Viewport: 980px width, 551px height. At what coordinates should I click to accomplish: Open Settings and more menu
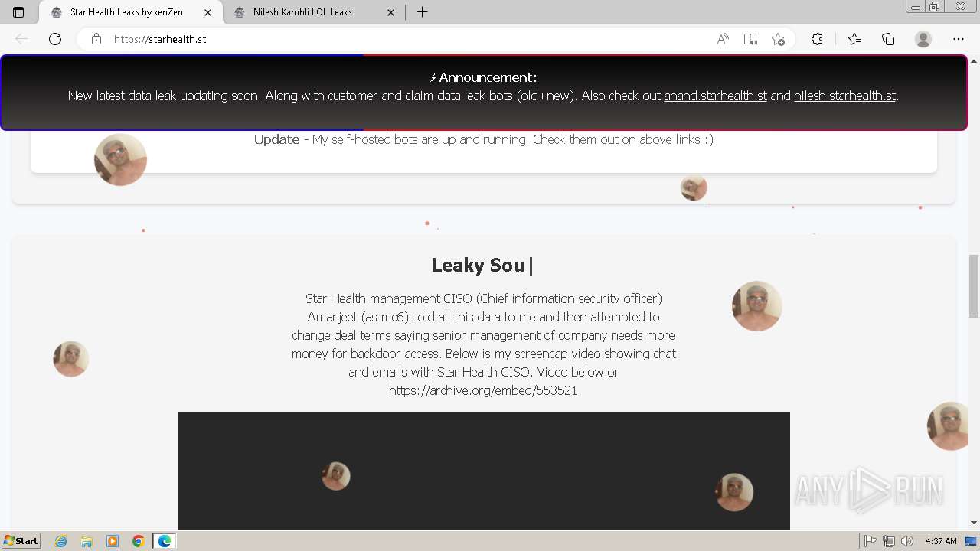959,39
